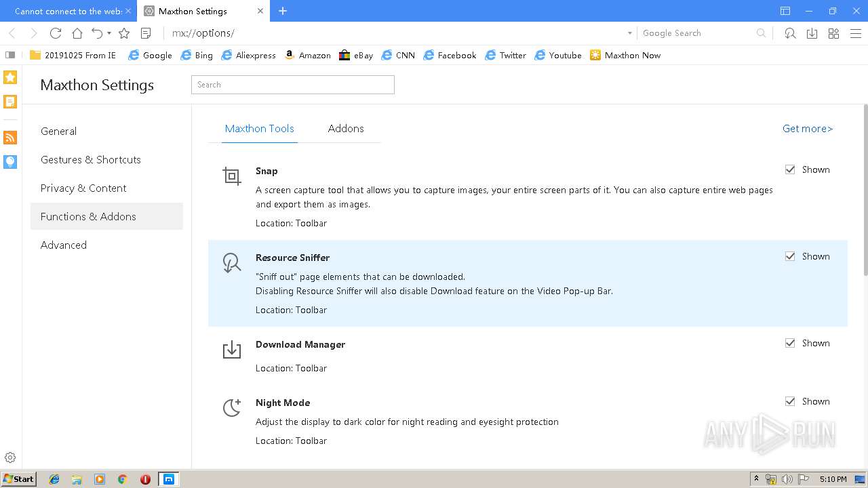The width and height of the screenshot is (868, 488).
Task: Click the Snap crop icon
Action: 232,176
